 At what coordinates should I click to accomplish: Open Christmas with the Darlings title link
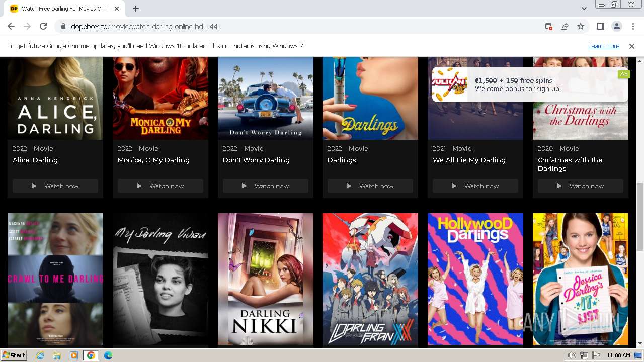[570, 164]
